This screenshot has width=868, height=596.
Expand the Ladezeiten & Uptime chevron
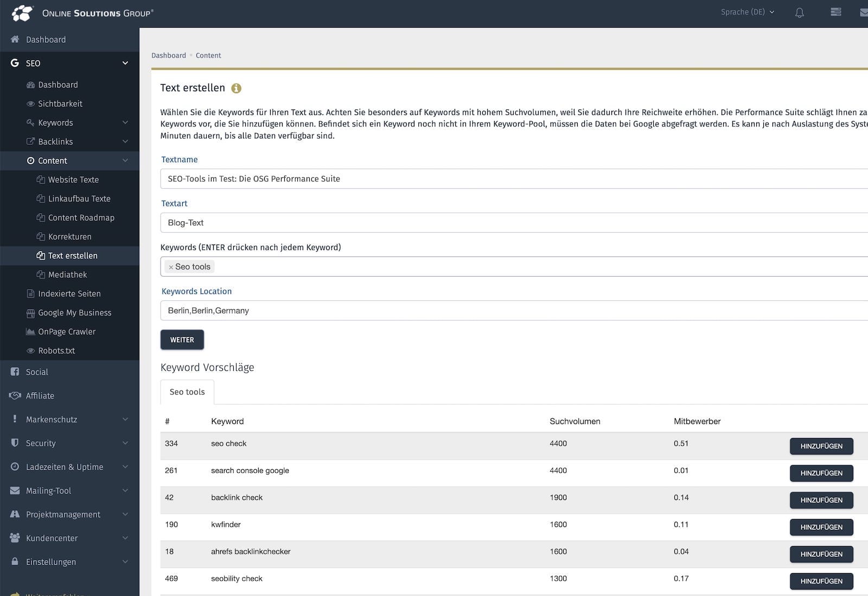(x=125, y=467)
